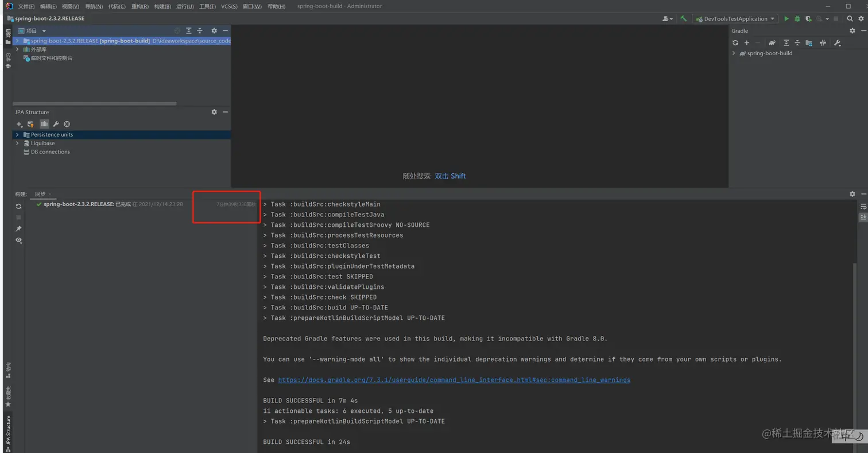Open more run options dropdown arrow
The image size is (868, 453).
click(x=827, y=19)
